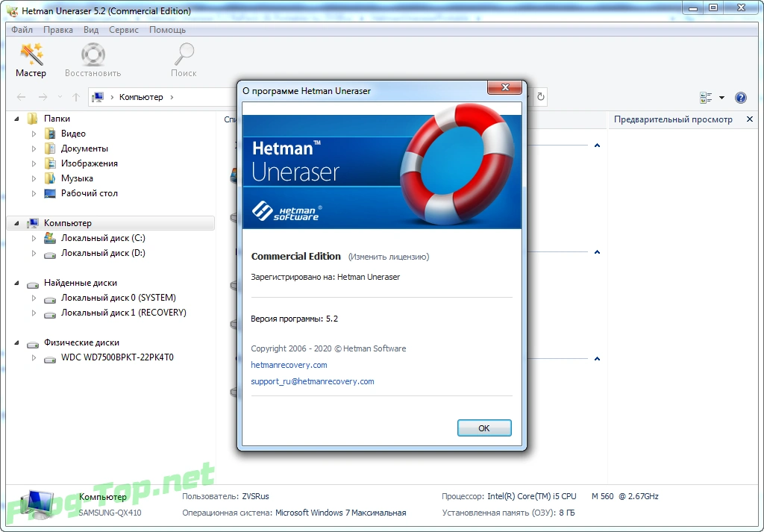Go up one level arrow
764x532 pixels.
click(x=76, y=97)
